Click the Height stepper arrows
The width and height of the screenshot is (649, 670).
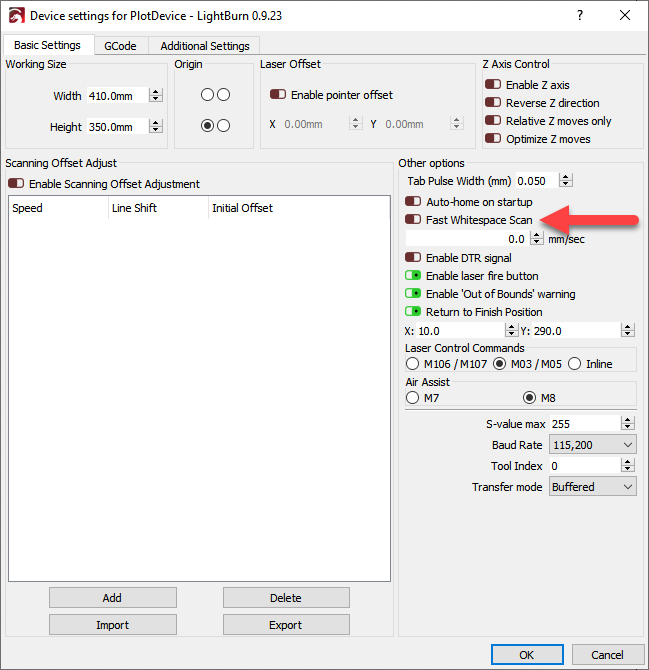[156, 126]
